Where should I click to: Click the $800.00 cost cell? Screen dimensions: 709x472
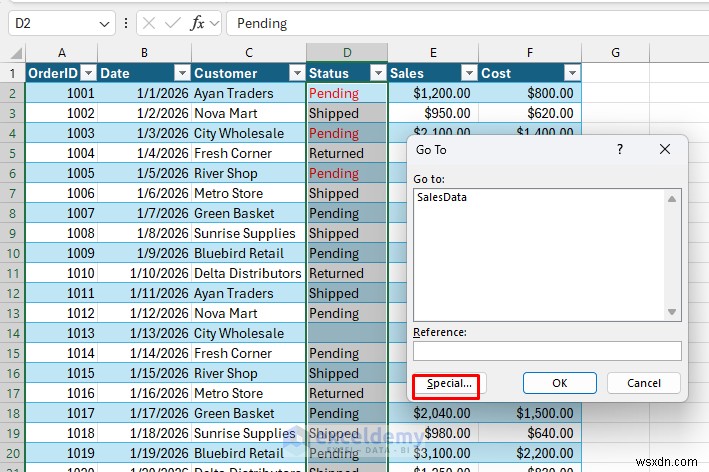[530, 93]
